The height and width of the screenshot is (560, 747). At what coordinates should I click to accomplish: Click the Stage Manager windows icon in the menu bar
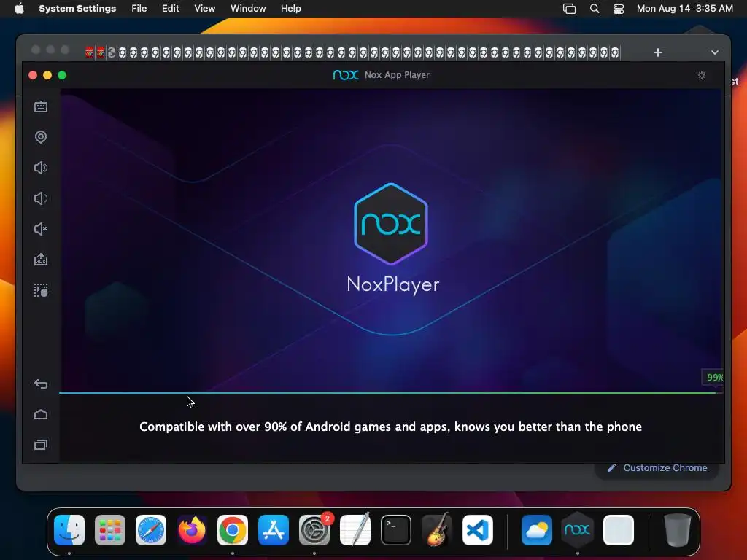tap(569, 9)
